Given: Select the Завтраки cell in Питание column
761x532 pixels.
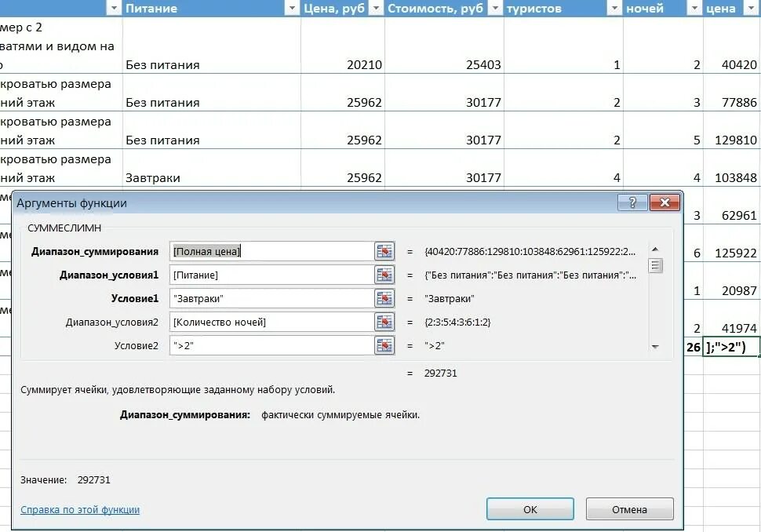Looking at the screenshot, I should coord(212,168).
